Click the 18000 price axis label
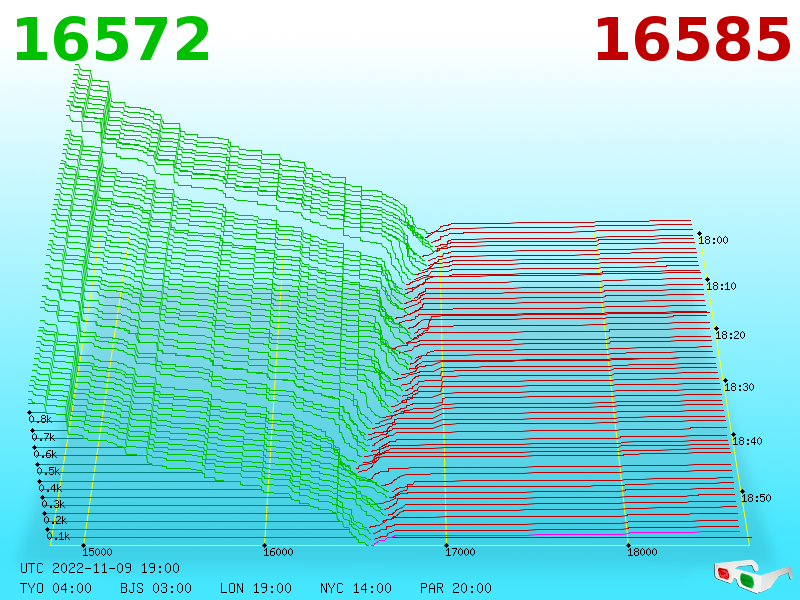Viewport: 800px width, 600px height. [x=642, y=552]
